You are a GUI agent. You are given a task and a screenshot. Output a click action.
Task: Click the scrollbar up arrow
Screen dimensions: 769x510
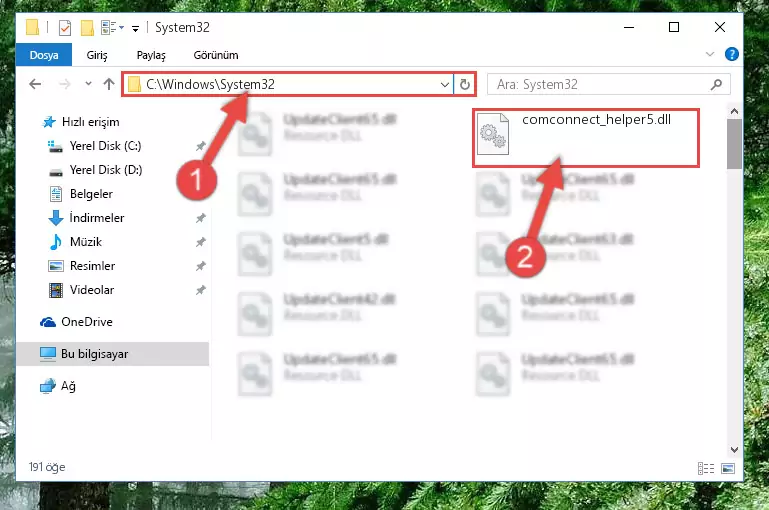click(x=734, y=111)
